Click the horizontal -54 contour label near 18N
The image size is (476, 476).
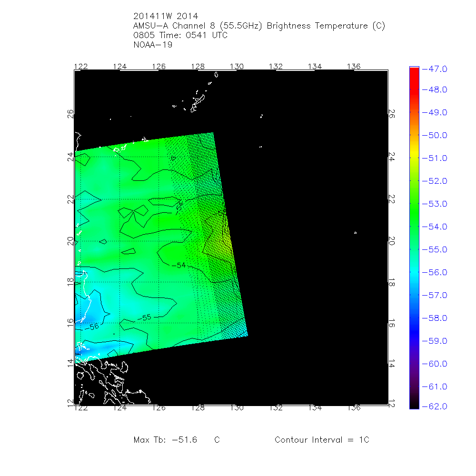tap(179, 265)
